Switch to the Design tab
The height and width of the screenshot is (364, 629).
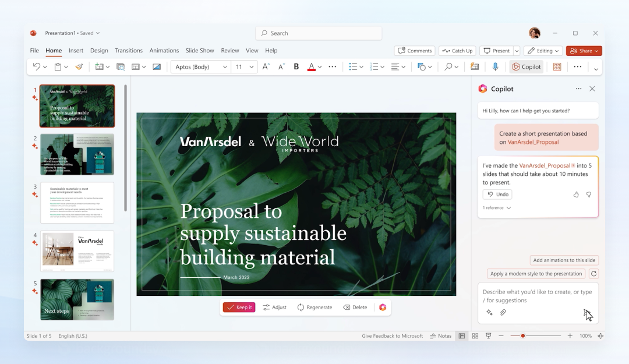(x=99, y=51)
